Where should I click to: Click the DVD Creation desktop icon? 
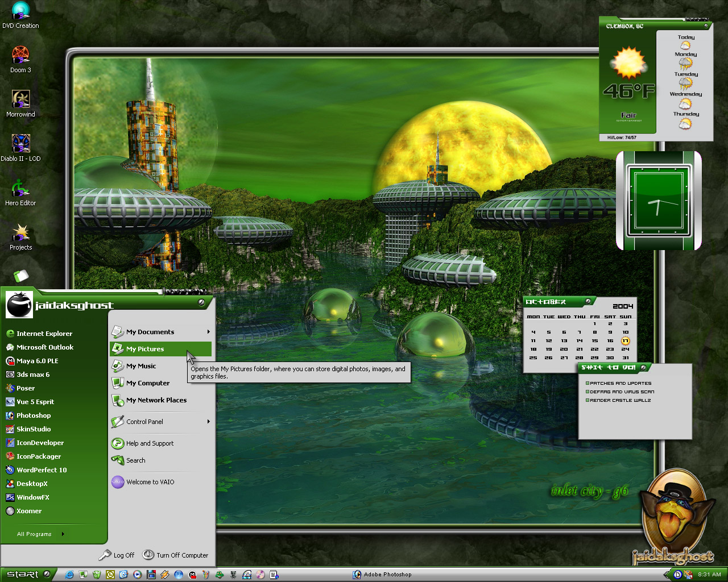click(x=20, y=15)
